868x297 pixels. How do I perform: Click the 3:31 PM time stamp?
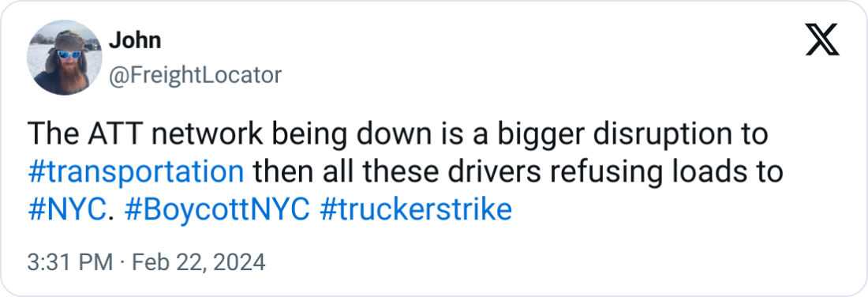click(70, 262)
